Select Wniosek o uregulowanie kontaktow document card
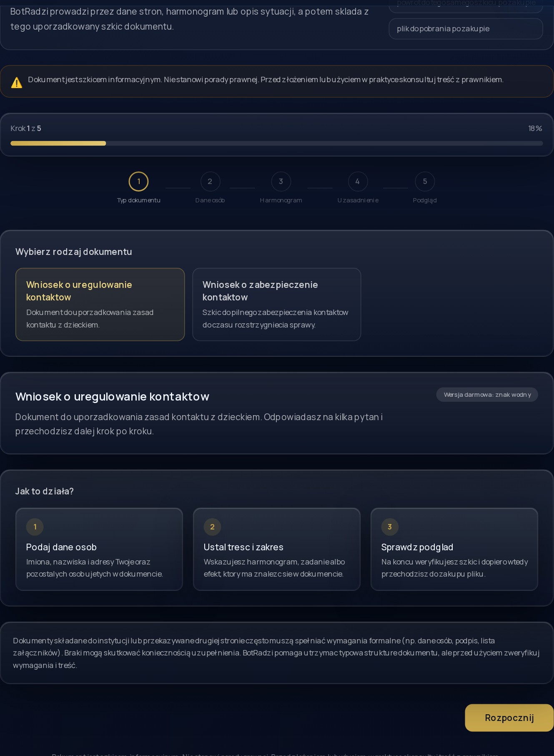The width and height of the screenshot is (554, 756). (x=100, y=304)
